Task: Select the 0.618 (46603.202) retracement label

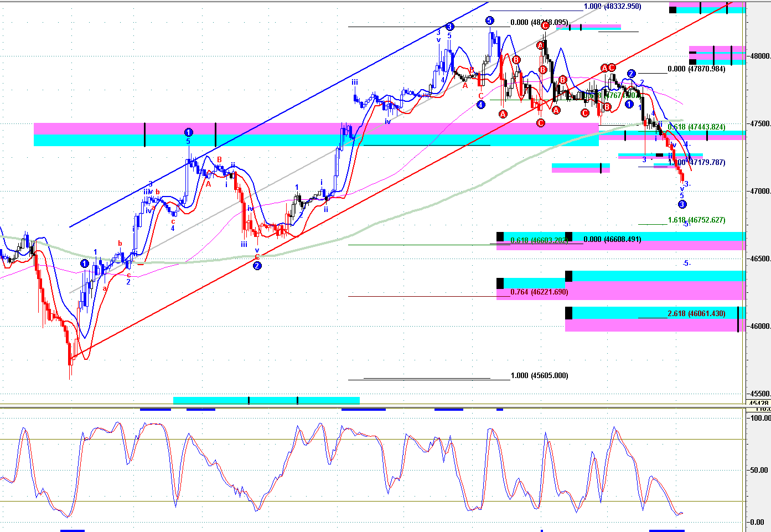Action: pos(539,240)
